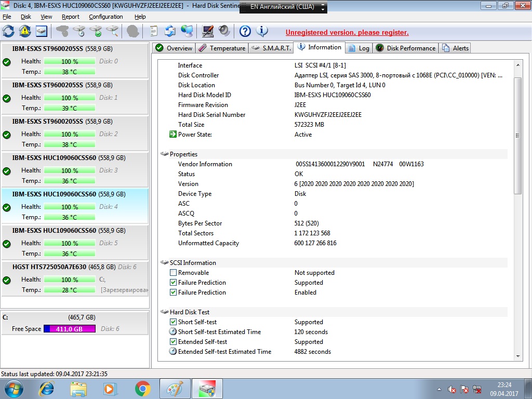Click Disk 6 temperature bar showing 28 °C

tap(69, 290)
